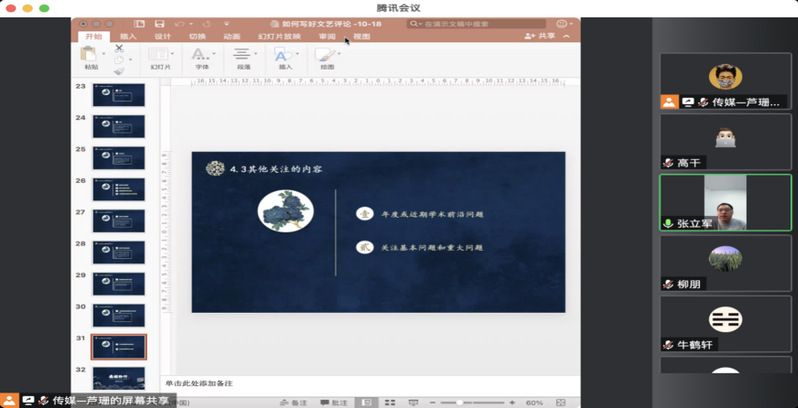The image size is (798, 408).
Task: Open the Paragraph (段落) tools icon
Action: pos(242,55)
